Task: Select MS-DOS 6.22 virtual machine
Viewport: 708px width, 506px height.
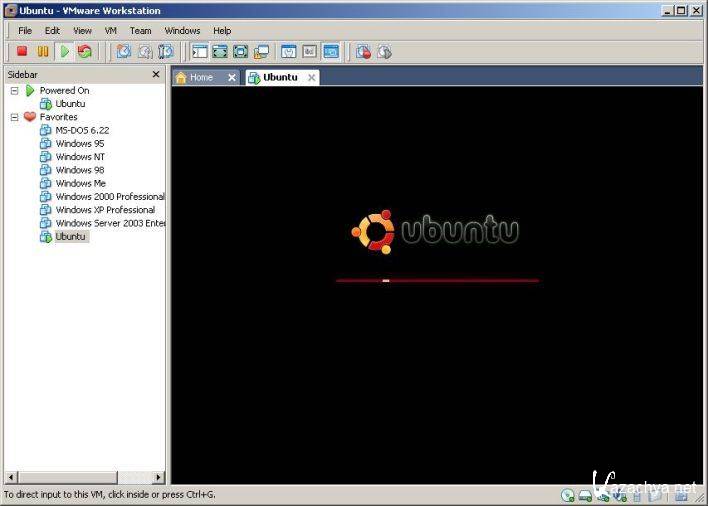Action: point(82,130)
